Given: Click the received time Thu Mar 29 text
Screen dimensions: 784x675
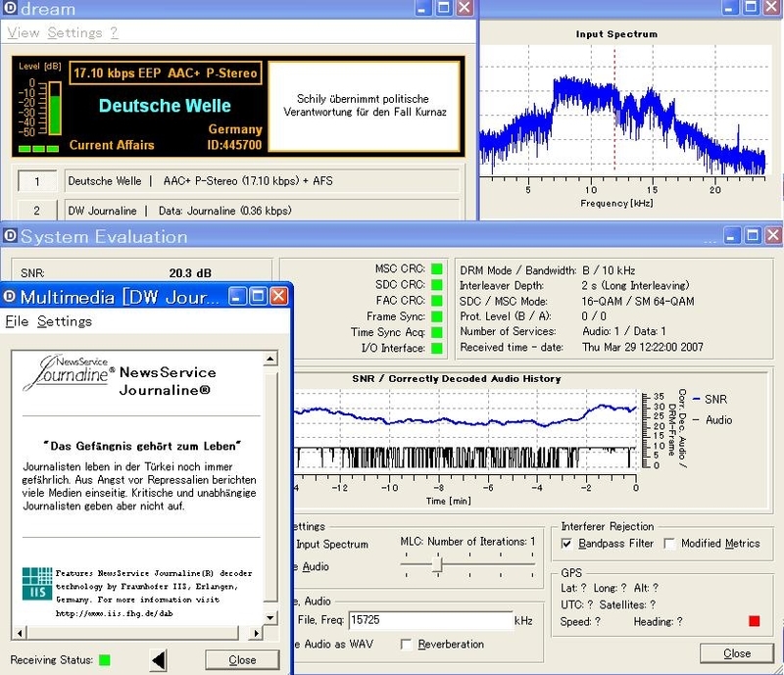Looking at the screenshot, I should (x=643, y=347).
